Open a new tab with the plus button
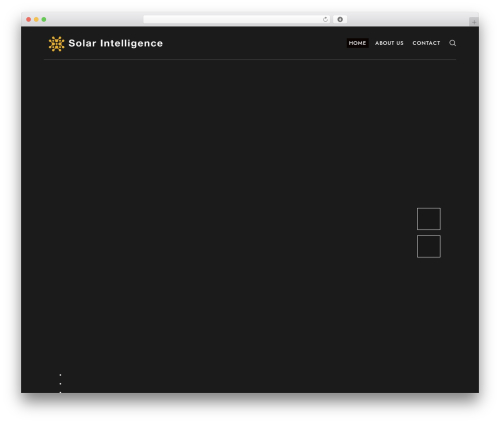500x423 pixels. pyautogui.click(x=474, y=22)
